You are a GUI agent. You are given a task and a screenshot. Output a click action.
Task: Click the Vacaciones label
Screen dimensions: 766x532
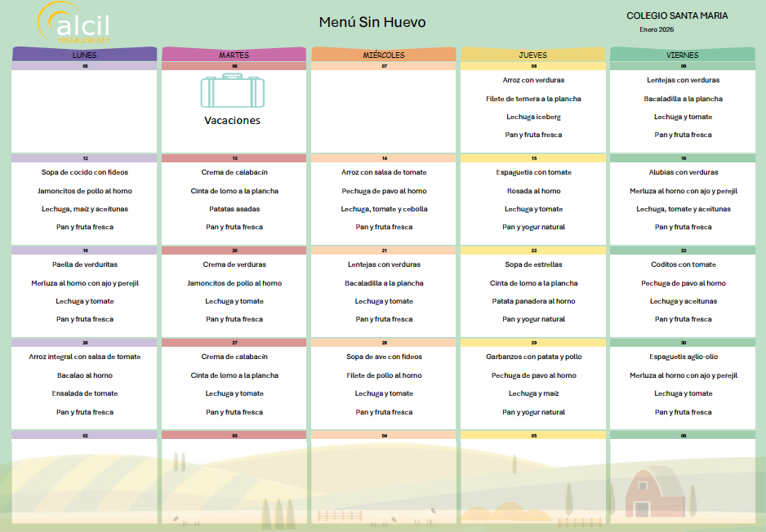pyautogui.click(x=232, y=120)
